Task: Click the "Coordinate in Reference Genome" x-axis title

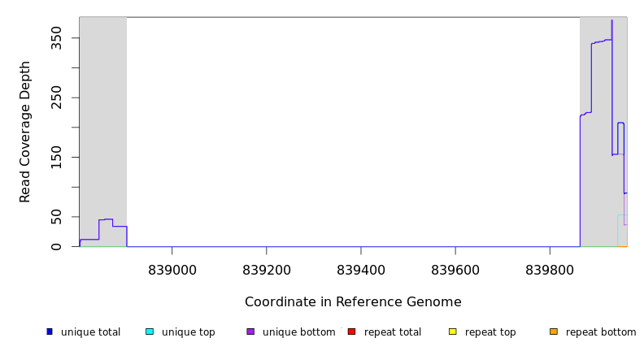Action: coord(353,302)
